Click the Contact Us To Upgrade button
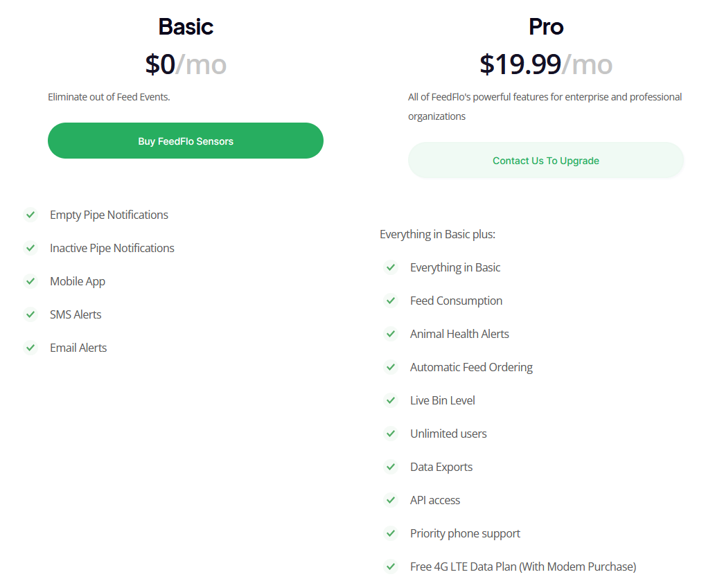724x588 pixels. [x=546, y=160]
